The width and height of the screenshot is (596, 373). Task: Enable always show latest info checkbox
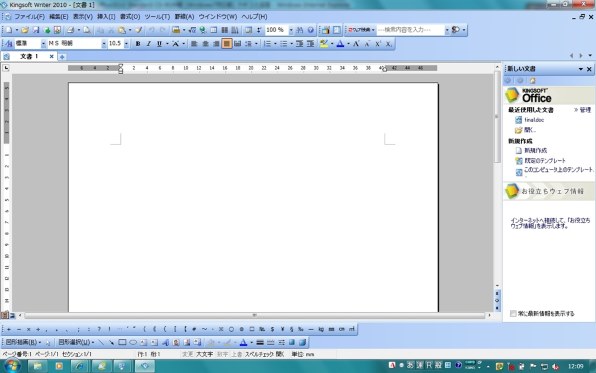click(x=513, y=314)
